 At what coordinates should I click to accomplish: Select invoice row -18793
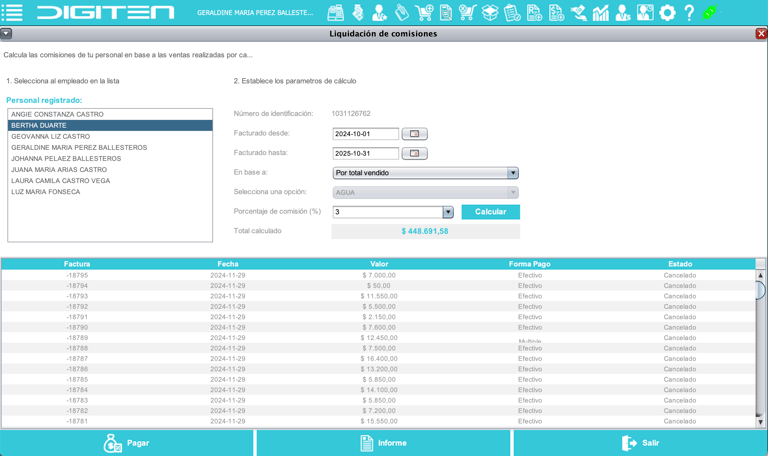coord(378,296)
